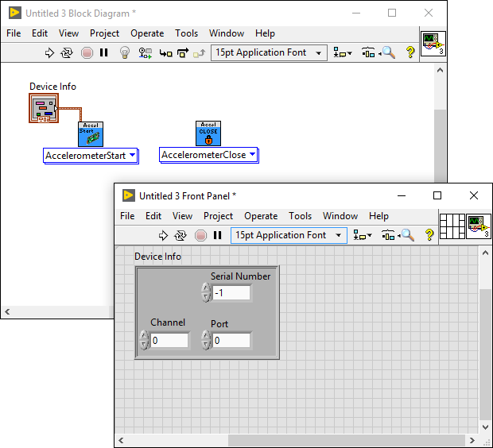Click Run Continuously in Front Panel toolbar

[x=181, y=235]
